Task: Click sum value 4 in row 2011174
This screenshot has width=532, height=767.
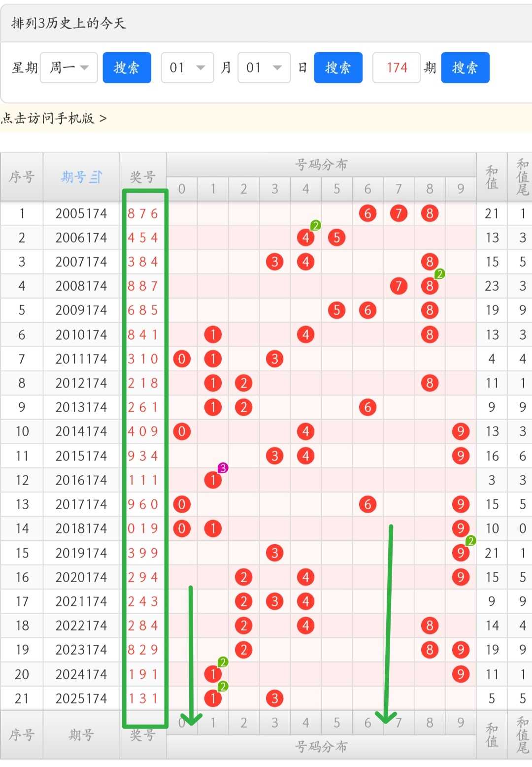Action: pyautogui.click(x=492, y=359)
